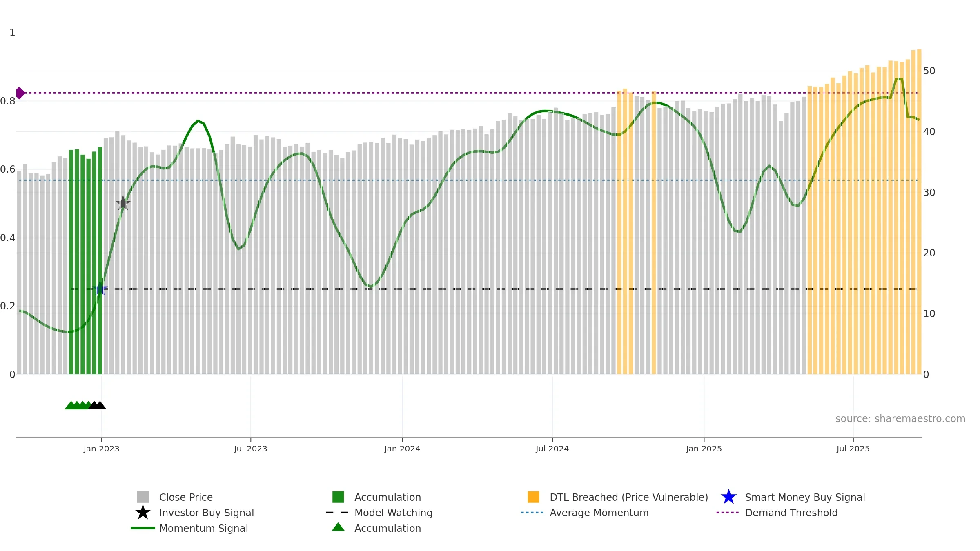980x551 pixels.
Task: Click the purple dotted Demand Threshold legend marker
Action: pos(728,513)
